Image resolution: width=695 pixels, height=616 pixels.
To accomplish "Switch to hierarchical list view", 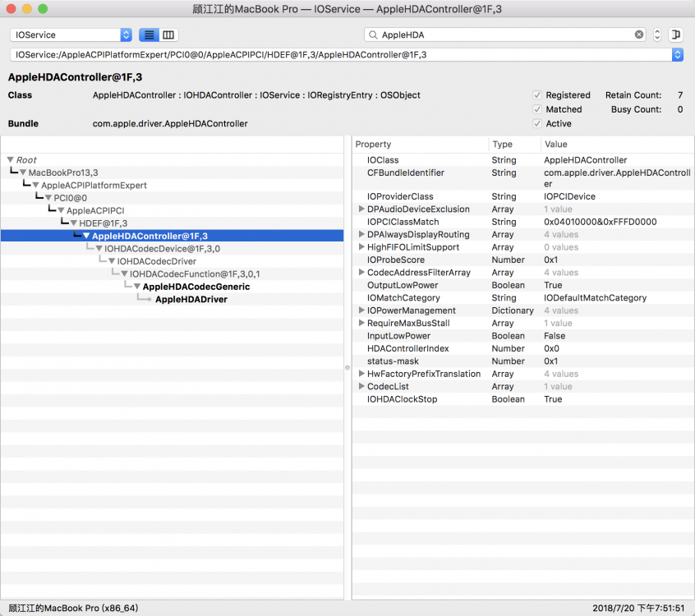I will (149, 34).
